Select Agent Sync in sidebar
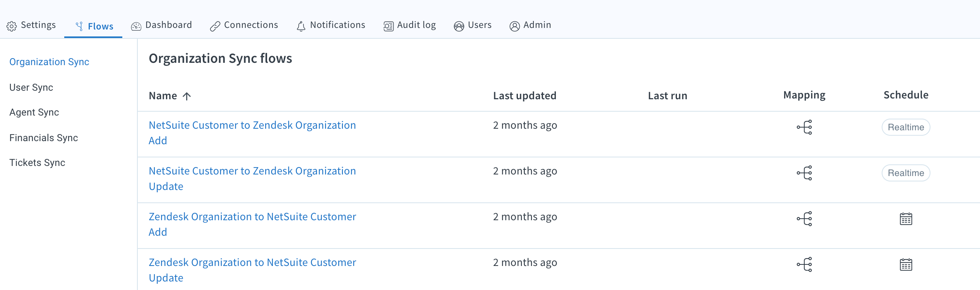980x290 pixels. click(34, 112)
